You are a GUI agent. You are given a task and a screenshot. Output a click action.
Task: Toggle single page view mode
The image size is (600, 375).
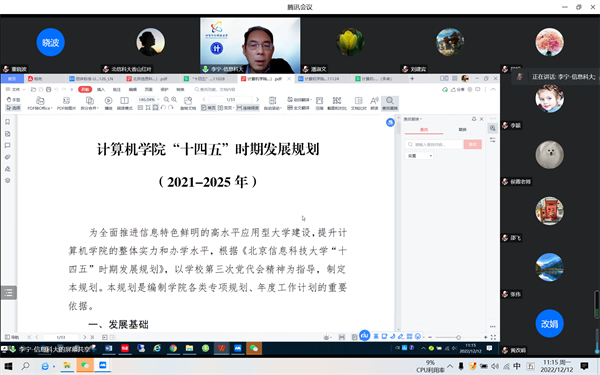coord(209,108)
